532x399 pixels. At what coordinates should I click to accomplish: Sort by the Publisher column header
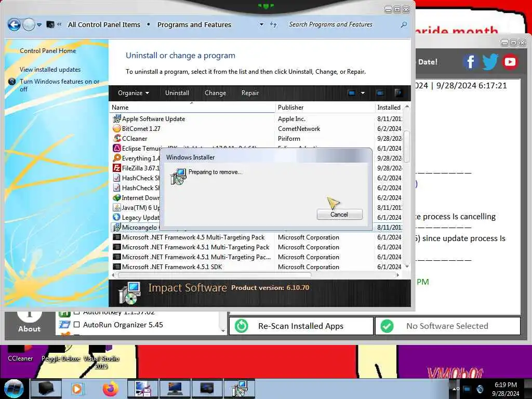pos(325,108)
